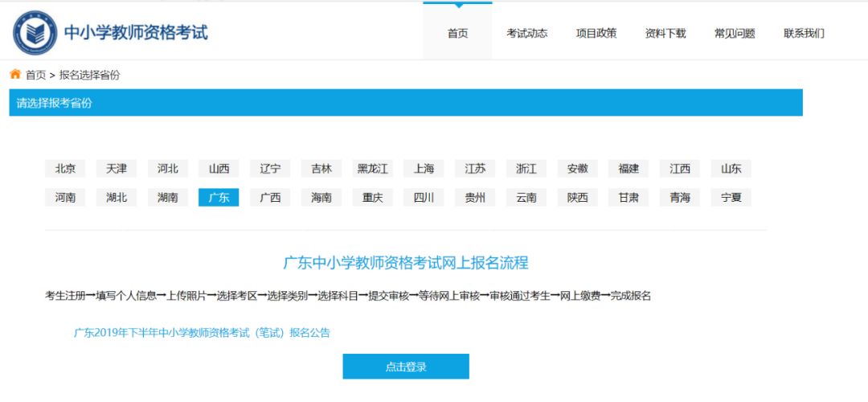Open the 首页 navigation tab

[458, 33]
